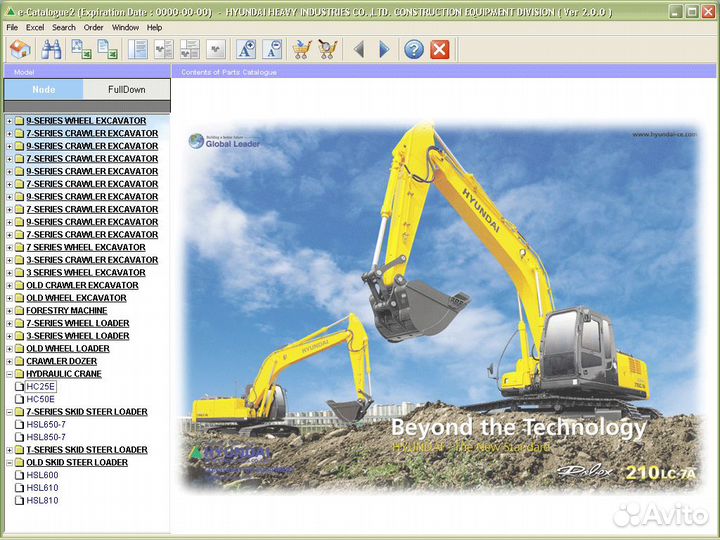Click the HC25E document icon
Image resolution: width=720 pixels, height=540 pixels.
(19, 387)
